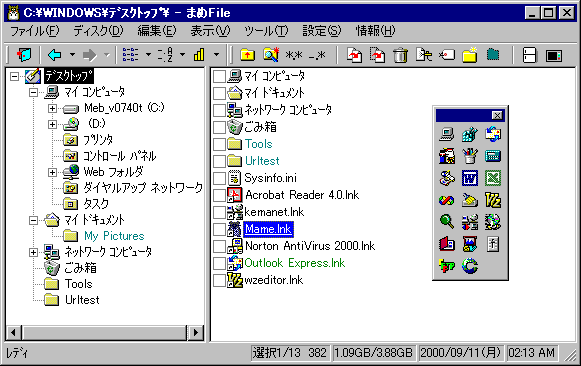Collapse the デスクトップ root tree node

(14, 76)
